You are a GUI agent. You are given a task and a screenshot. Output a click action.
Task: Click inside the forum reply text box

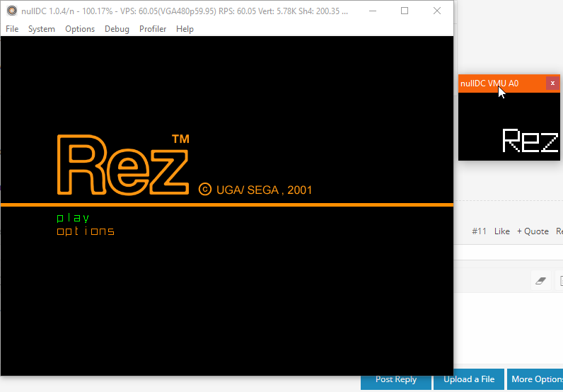(509, 329)
